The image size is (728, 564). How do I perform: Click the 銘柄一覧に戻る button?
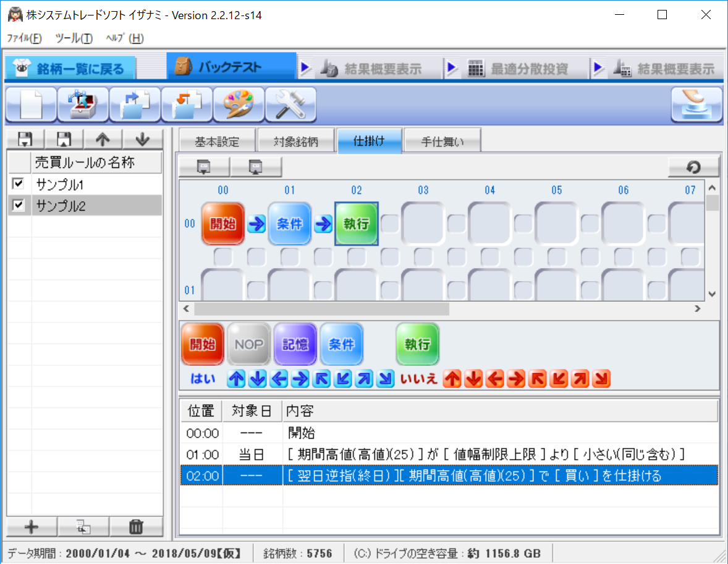point(70,68)
